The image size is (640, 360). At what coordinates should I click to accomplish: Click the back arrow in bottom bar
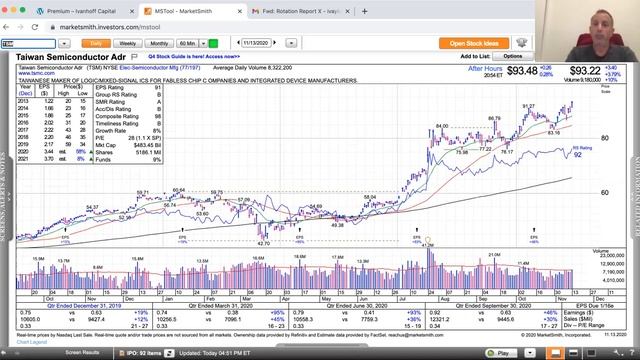pyautogui.click(x=4, y=353)
